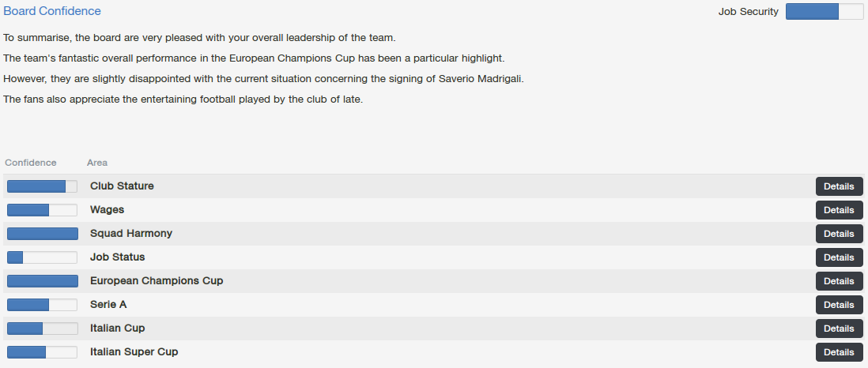This screenshot has width=868, height=368.
Task: Click the Italian Super Cup confidence bar
Action: [x=42, y=352]
